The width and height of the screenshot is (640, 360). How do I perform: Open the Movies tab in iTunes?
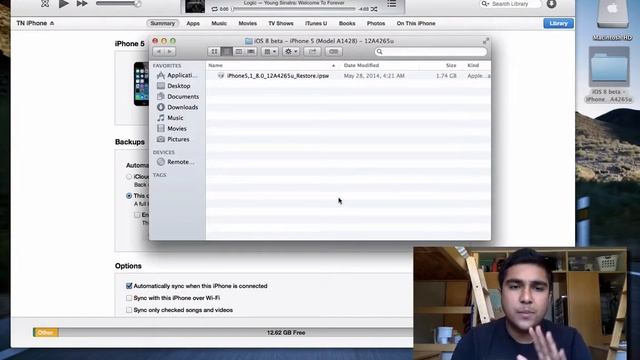pyautogui.click(x=248, y=23)
